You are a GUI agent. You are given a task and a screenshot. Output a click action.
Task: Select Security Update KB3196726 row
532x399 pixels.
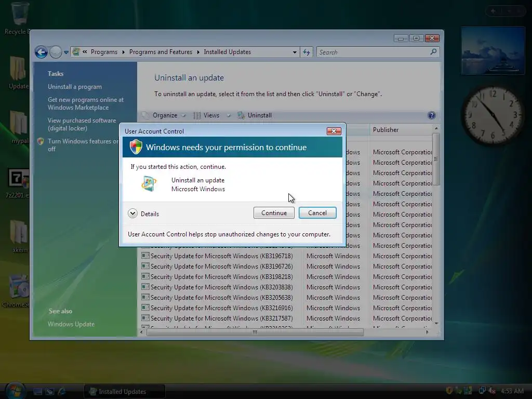point(286,267)
